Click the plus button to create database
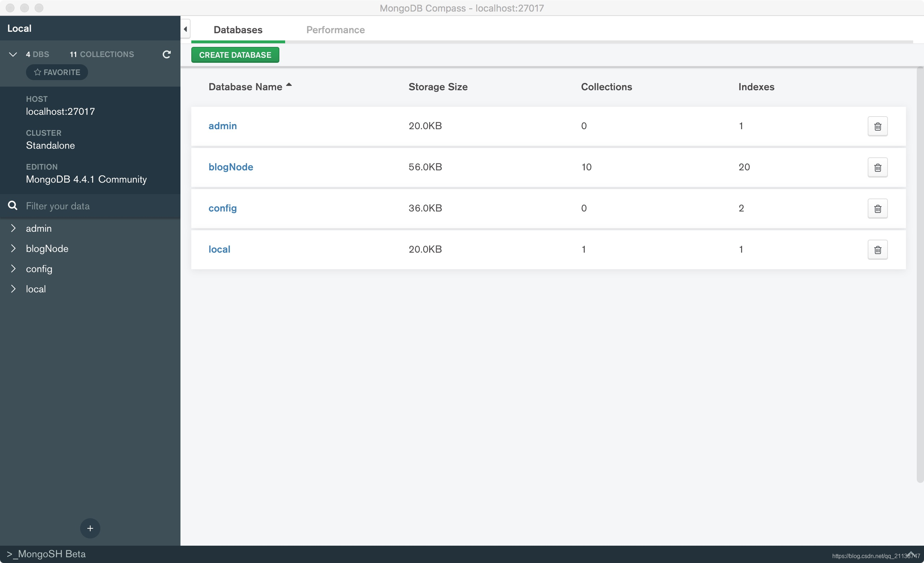Screen dimensions: 924x563 [x=90, y=528]
